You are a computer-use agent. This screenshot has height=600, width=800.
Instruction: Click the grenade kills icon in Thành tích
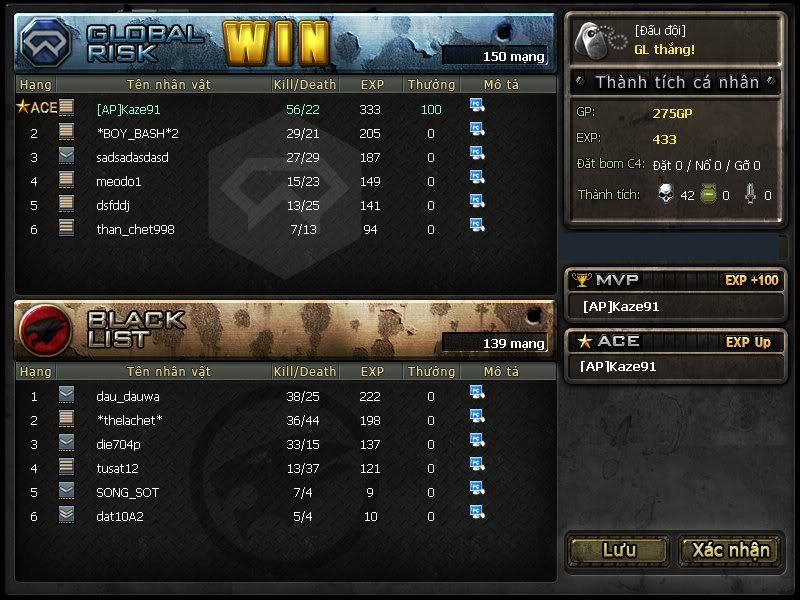click(708, 194)
